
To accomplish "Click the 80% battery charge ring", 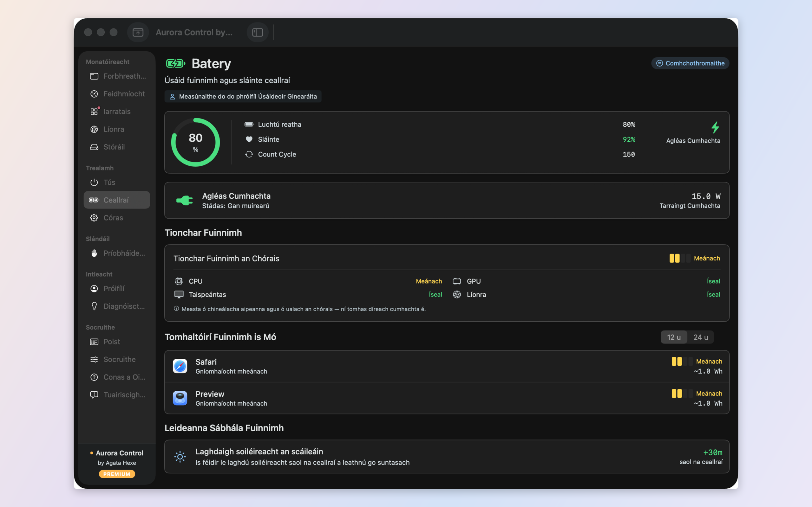I will click(196, 142).
